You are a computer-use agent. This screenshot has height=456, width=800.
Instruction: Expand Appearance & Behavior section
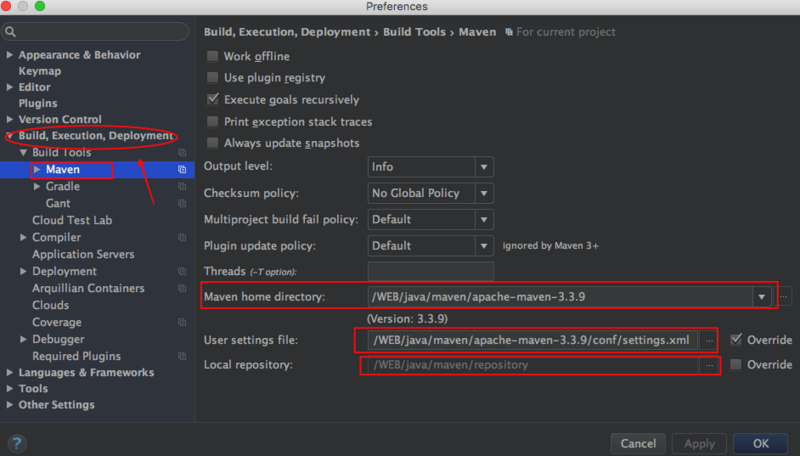click(x=10, y=55)
